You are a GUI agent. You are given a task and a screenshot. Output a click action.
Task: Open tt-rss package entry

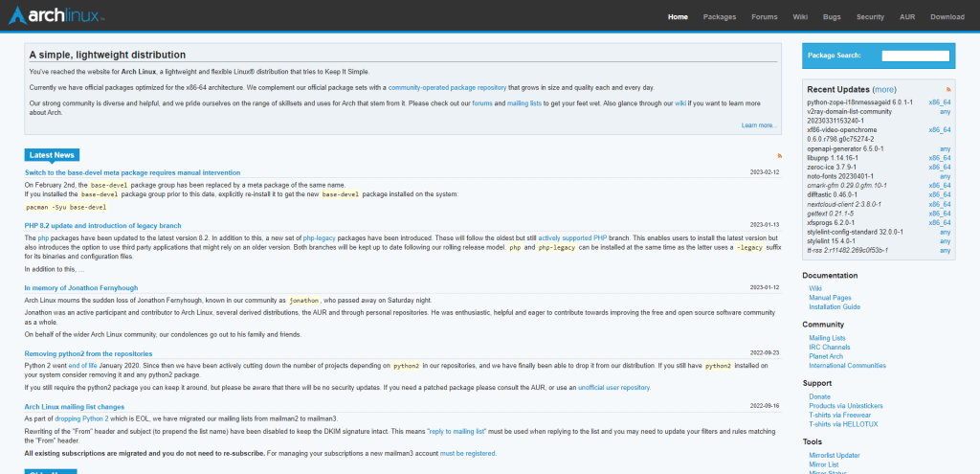[x=848, y=250]
